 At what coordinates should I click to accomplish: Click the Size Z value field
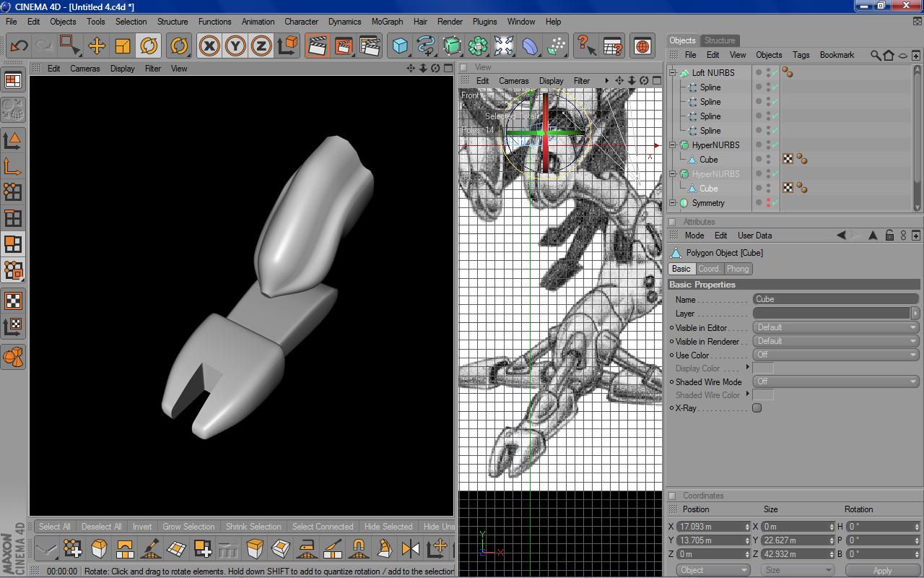(797, 554)
